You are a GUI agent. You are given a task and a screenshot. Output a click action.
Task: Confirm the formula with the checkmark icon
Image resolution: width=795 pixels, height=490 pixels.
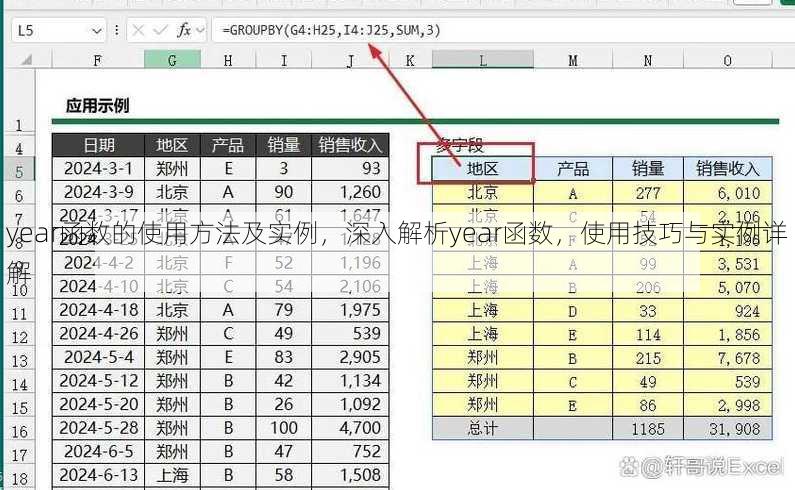point(160,30)
